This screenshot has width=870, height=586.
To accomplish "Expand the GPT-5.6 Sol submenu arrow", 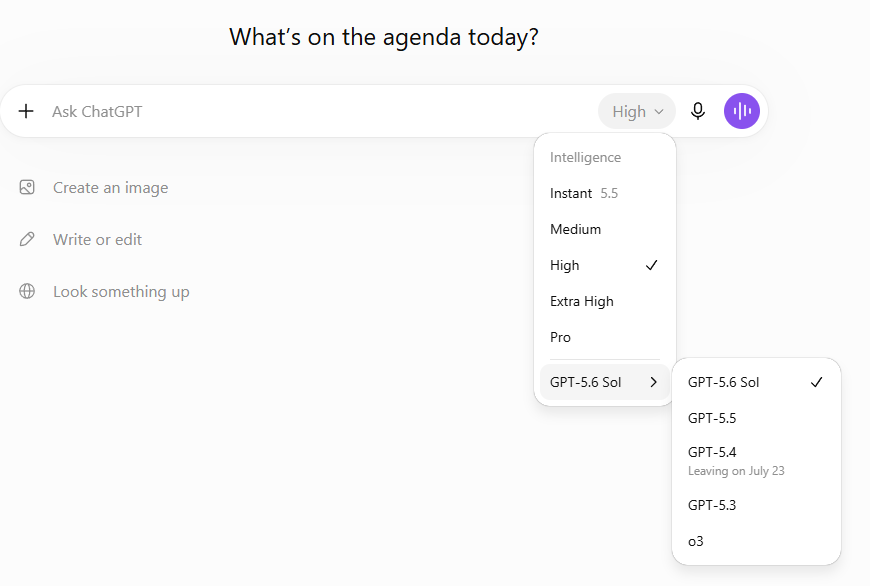I will pos(654,382).
